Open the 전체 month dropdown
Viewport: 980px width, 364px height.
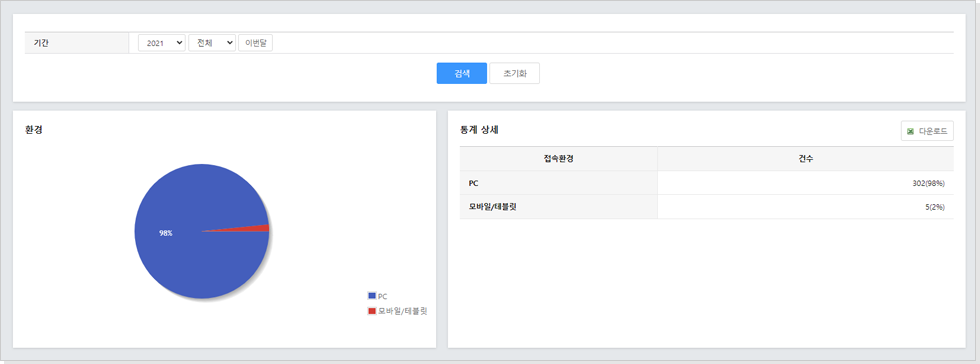[x=212, y=43]
